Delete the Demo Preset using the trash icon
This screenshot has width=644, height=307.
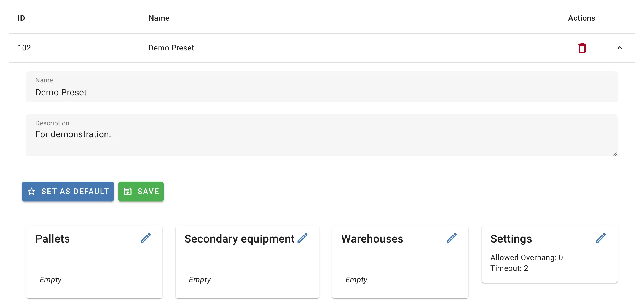pyautogui.click(x=582, y=48)
